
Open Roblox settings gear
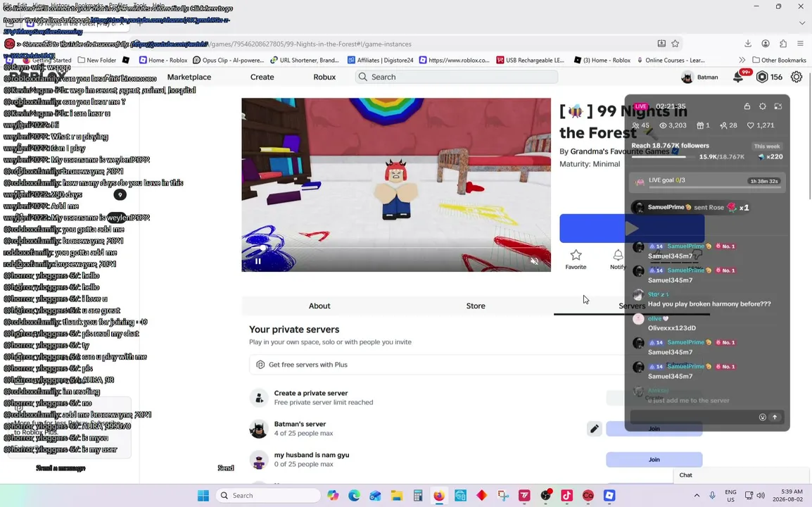click(797, 77)
